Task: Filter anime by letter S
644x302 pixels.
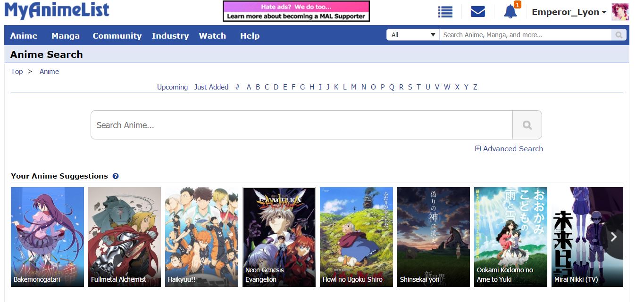Action: 410,87
